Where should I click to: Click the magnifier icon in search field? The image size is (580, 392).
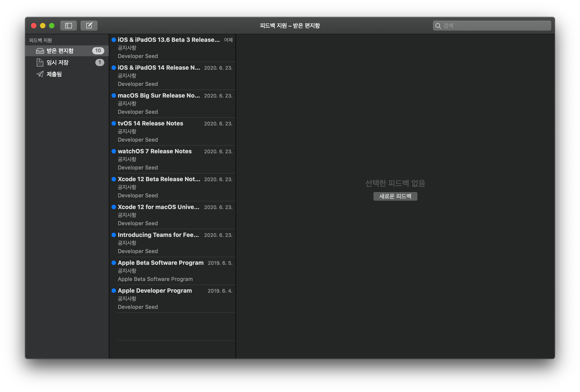tap(438, 26)
